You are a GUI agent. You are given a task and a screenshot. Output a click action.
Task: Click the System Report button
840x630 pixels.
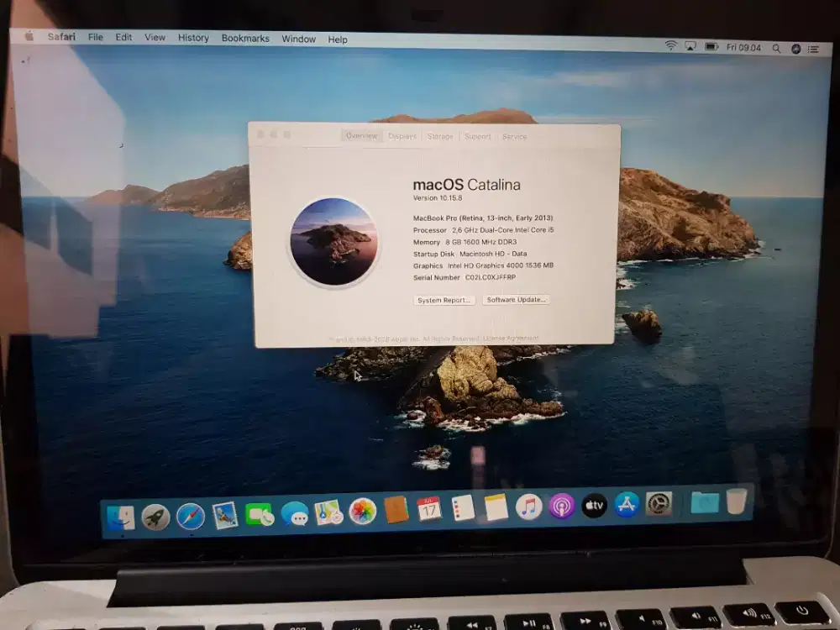click(x=444, y=300)
